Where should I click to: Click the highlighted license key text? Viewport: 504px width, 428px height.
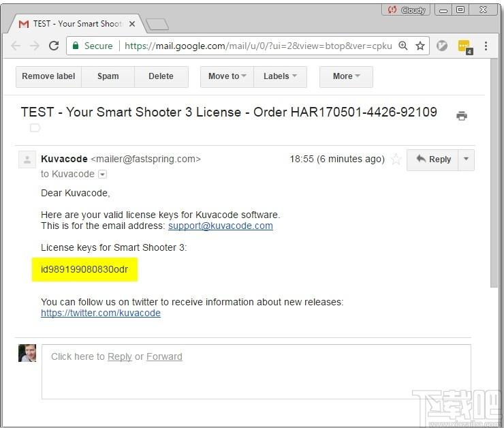(84, 269)
